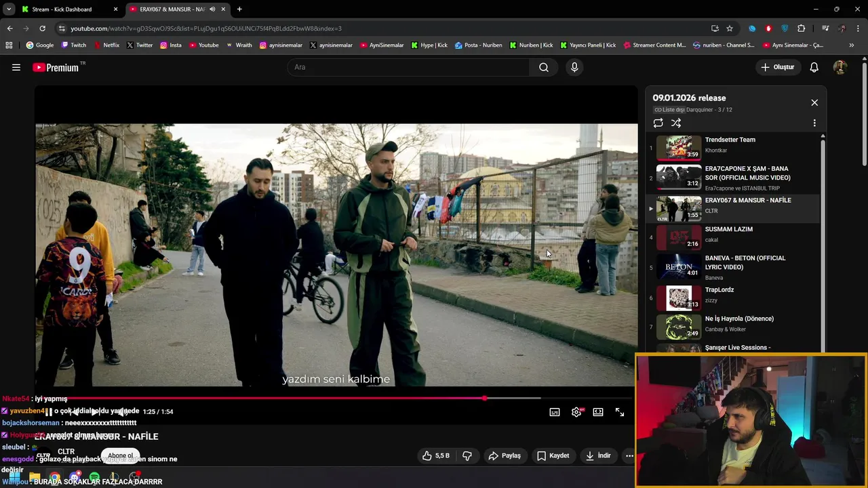The height and width of the screenshot is (488, 868).
Task: Open the Chrome three-dot menu
Action: point(859,28)
